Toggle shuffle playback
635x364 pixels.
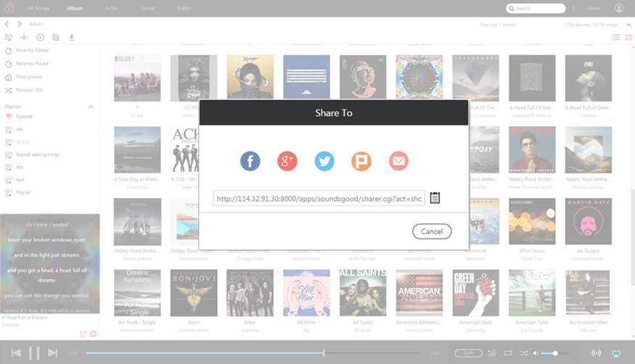[524, 353]
